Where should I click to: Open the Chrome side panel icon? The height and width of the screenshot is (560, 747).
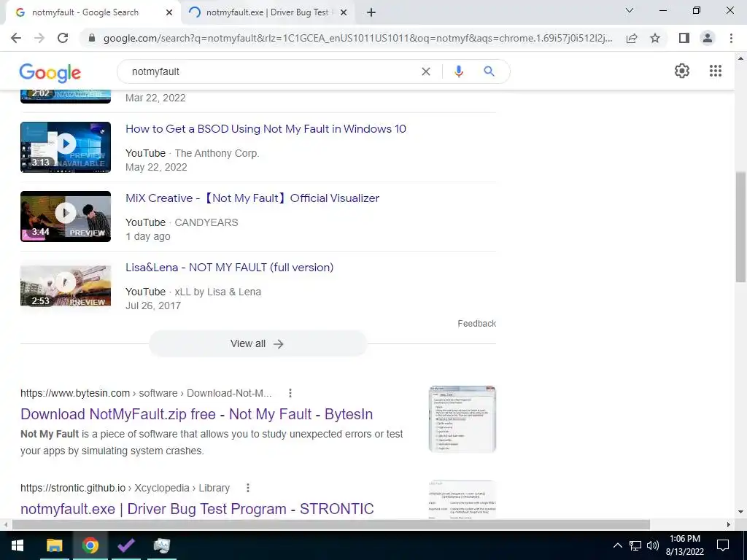[x=684, y=38]
